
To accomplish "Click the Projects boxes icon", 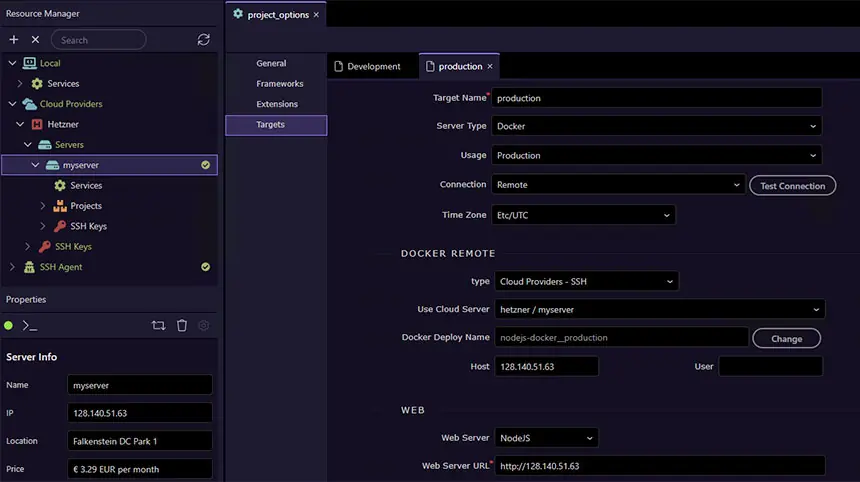I will pos(60,206).
